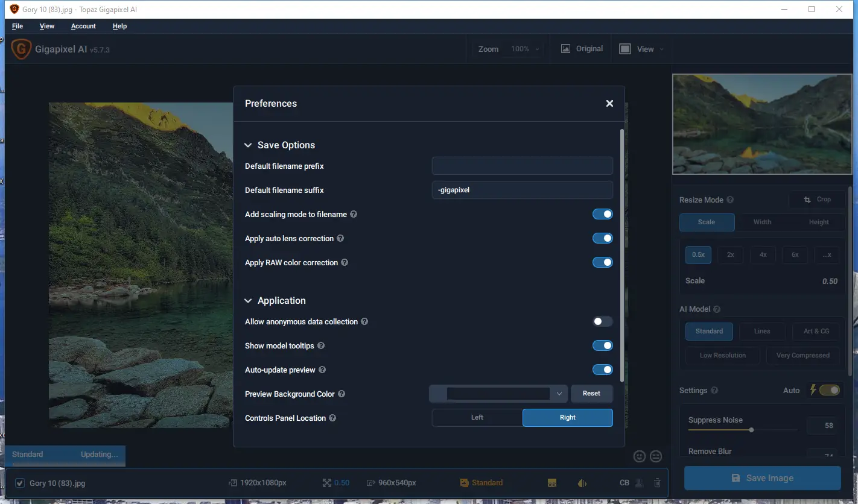
Task: Collapse the Application section
Action: click(248, 301)
